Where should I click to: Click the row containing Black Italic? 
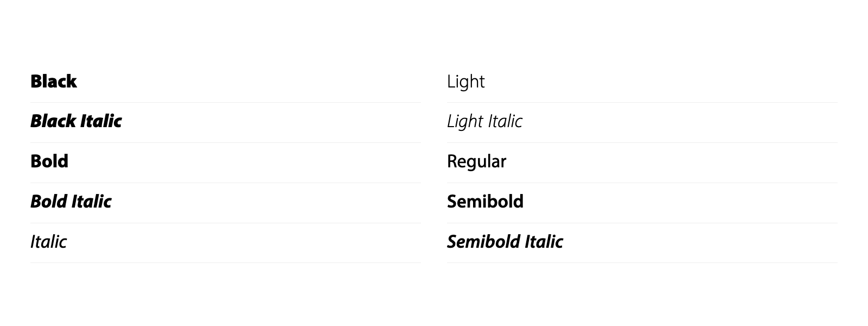point(226,123)
